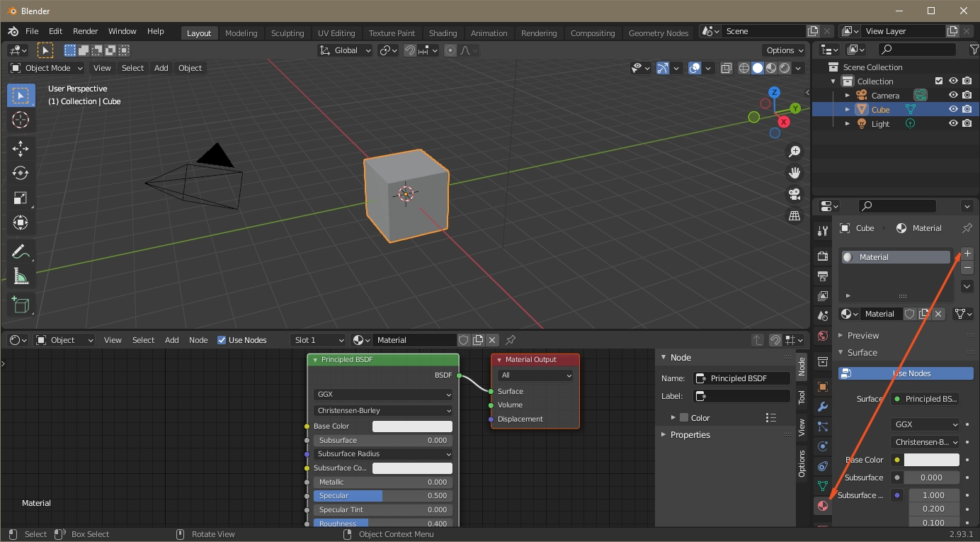This screenshot has height=542, width=980.
Task: Adjust the Specular slider in Principled BSDF
Action: pyautogui.click(x=383, y=496)
